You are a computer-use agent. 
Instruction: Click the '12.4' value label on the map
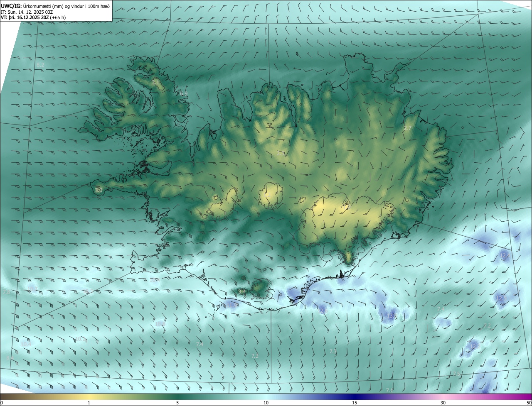tap(505, 255)
